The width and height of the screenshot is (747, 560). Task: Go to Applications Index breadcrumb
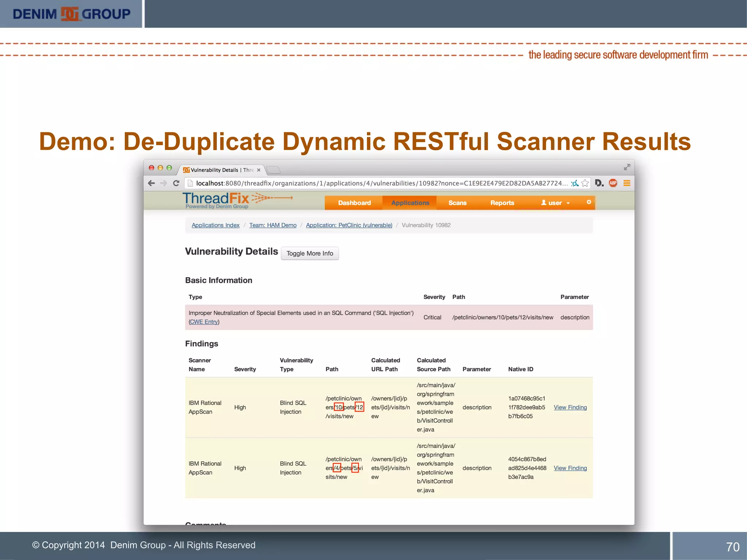point(216,225)
